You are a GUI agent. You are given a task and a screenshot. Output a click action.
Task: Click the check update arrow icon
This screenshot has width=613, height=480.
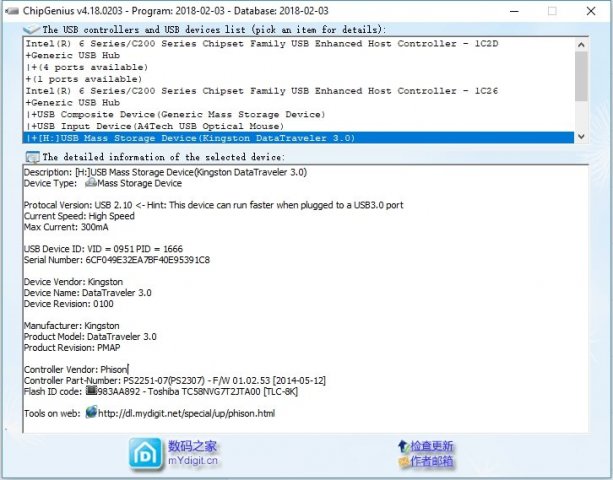point(403,446)
